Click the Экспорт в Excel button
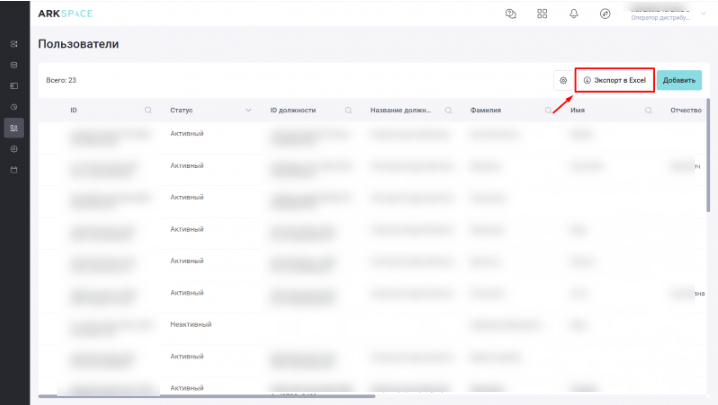 pyautogui.click(x=615, y=80)
